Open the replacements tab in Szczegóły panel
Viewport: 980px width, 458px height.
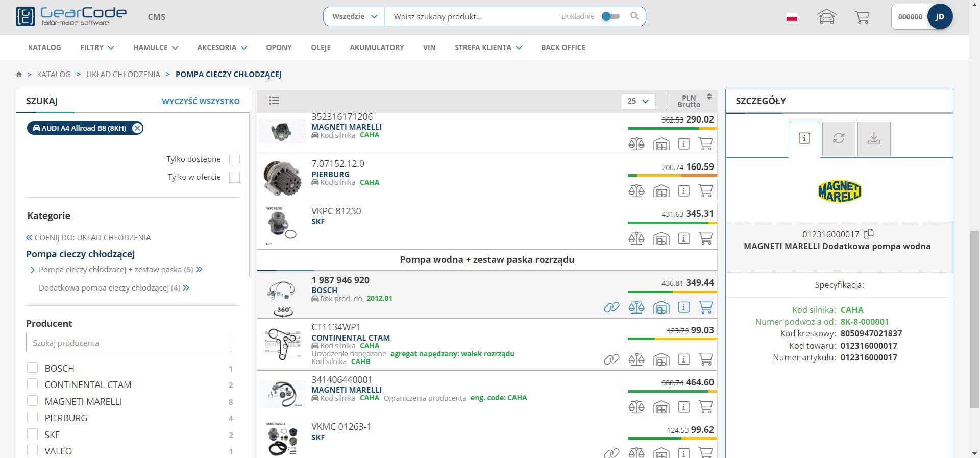(x=839, y=138)
